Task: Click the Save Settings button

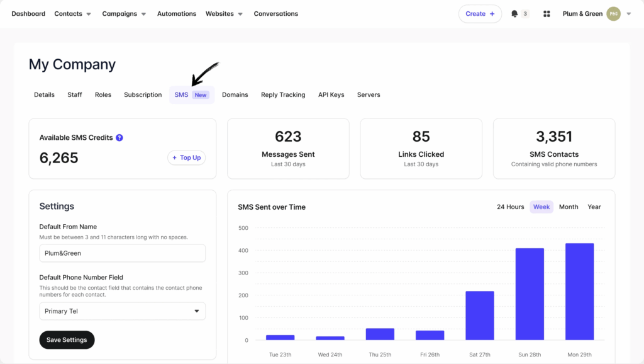Action: click(x=67, y=339)
